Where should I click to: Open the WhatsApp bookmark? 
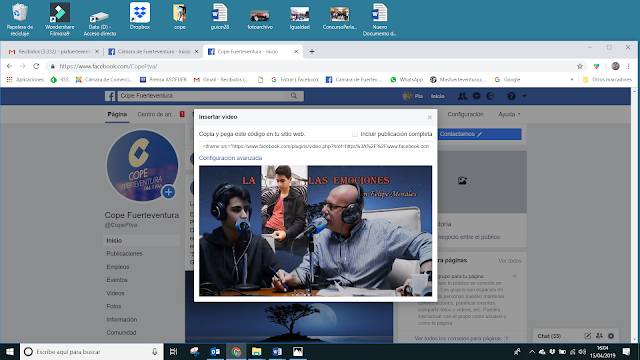click(x=407, y=80)
